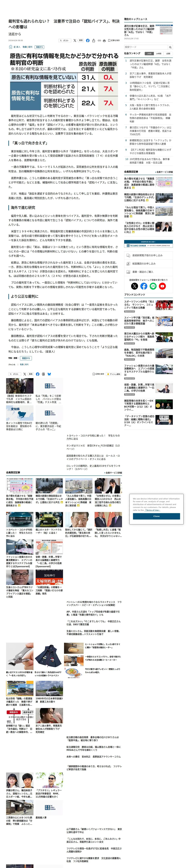Click the Close button on cookie notice
Viewport: 186px width, 868px height.
point(156,516)
